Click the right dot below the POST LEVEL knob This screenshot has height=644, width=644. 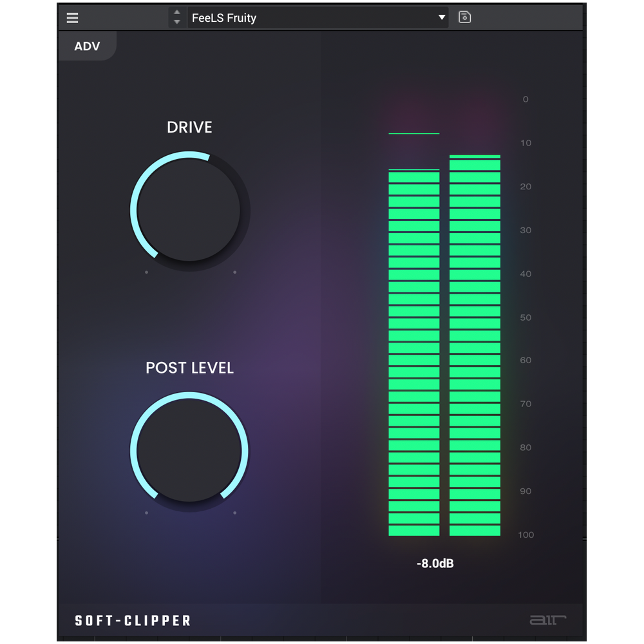234,513
